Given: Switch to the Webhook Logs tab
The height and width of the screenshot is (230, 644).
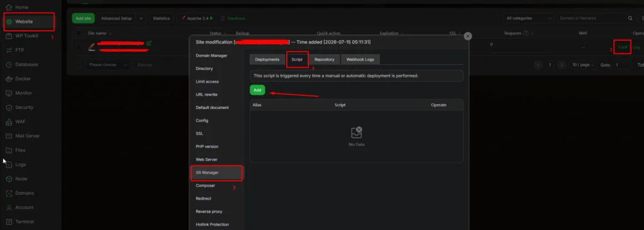Looking at the screenshot, I should pos(360,59).
